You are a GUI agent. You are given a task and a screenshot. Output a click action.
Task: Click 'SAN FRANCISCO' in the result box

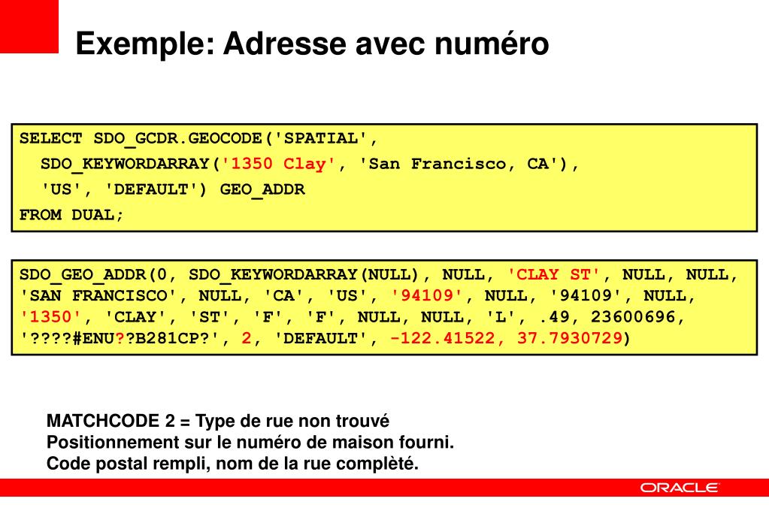pos(98,295)
